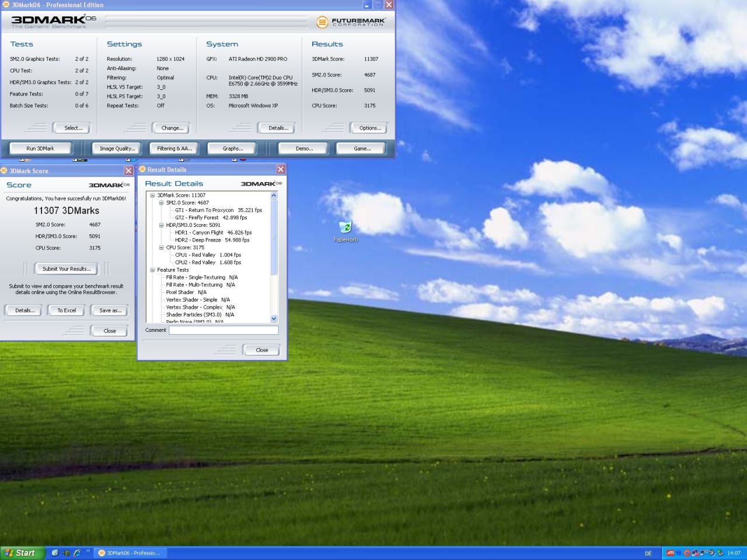The image size is (747, 560).
Task: Click Submit Your Results... button
Action: click(x=67, y=269)
